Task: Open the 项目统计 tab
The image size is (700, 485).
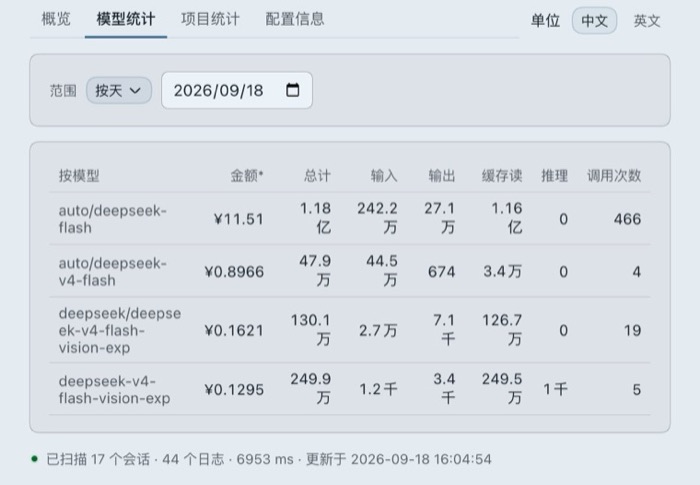Action: pyautogui.click(x=210, y=19)
